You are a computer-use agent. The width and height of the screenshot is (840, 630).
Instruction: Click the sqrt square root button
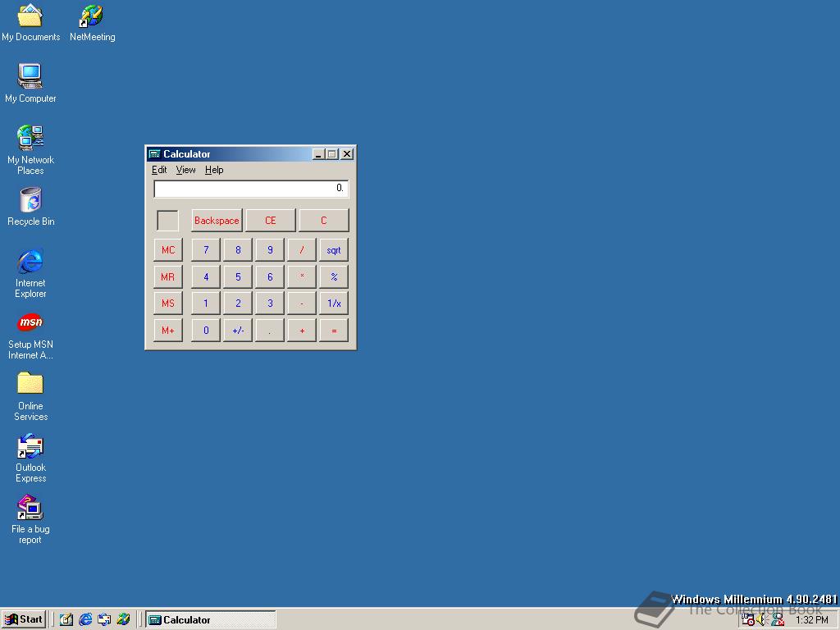point(334,250)
